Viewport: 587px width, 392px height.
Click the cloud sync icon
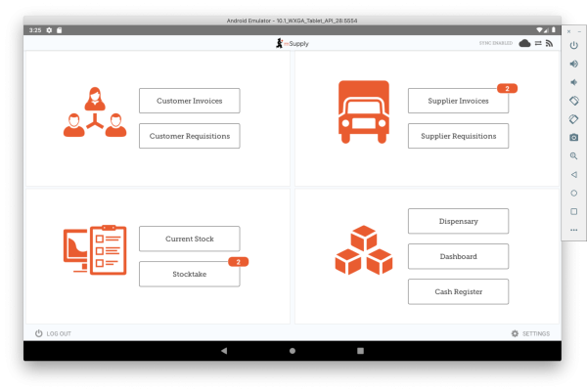pyautogui.click(x=524, y=43)
